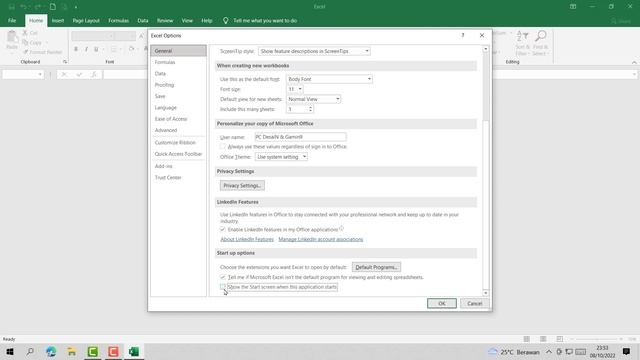Viewport: 640px width, 360px height.
Task: Click the LinkedIn features info icon
Action: (x=341, y=229)
